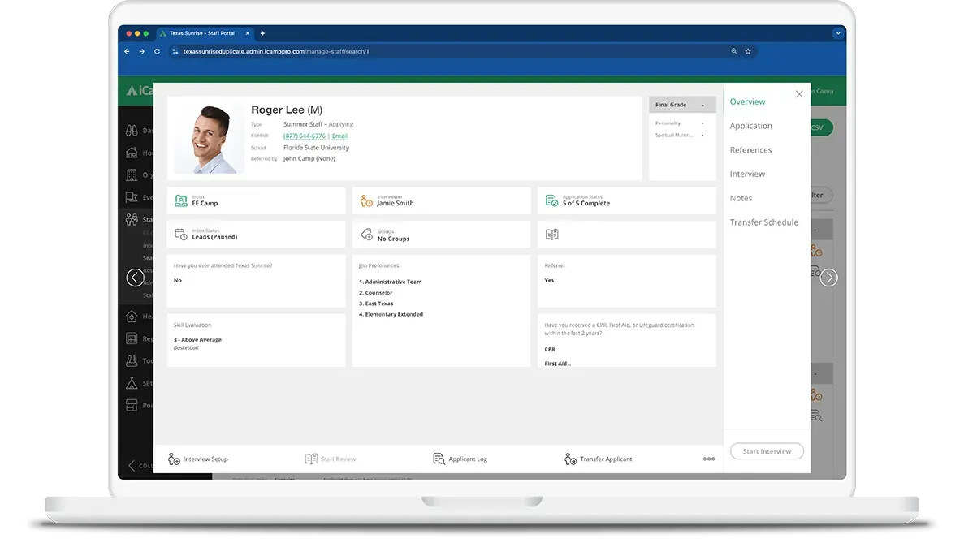Select the Texas Sunrise Staff Portal tab

[x=203, y=33]
